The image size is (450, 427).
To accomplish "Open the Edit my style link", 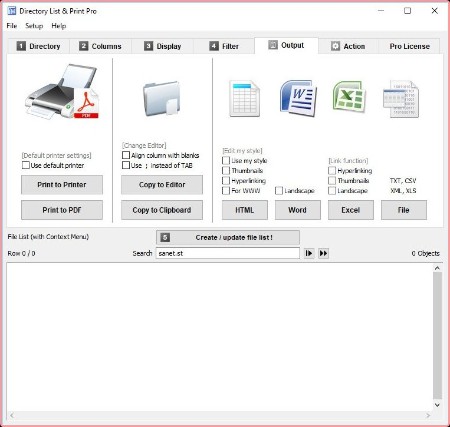I will click(242, 151).
